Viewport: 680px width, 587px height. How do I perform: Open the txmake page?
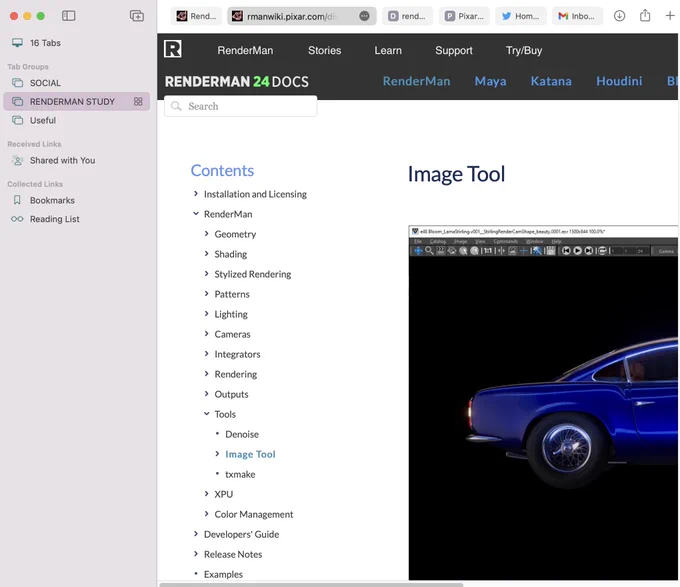tap(240, 474)
